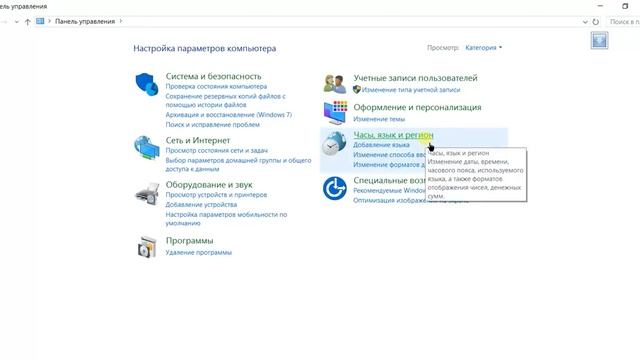Open Поиск и исправление проблем link
This screenshot has height=360, width=640.
pos(213,124)
